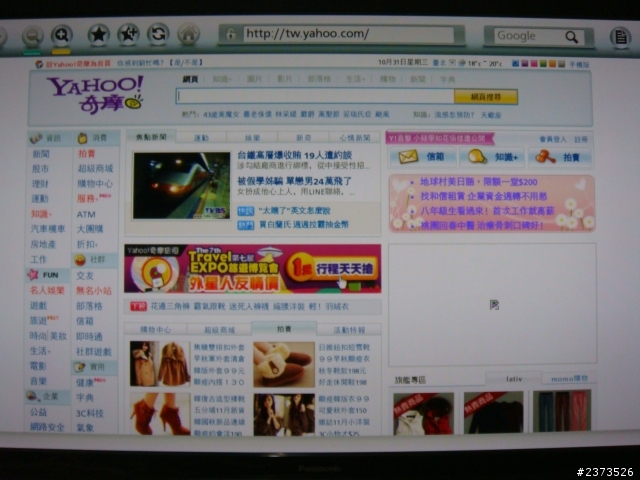The height and width of the screenshot is (480, 640).
Task: Select the momo購物 flagship tab
Action: click(569, 379)
